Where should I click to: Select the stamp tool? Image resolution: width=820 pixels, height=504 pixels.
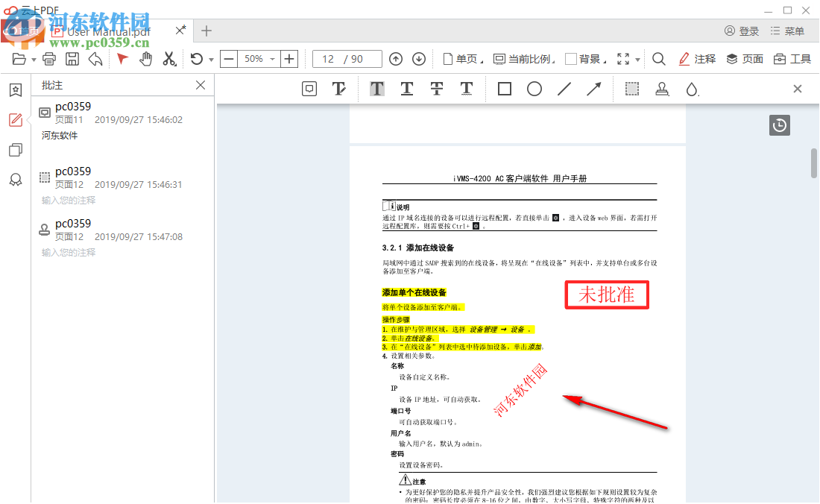(x=662, y=89)
